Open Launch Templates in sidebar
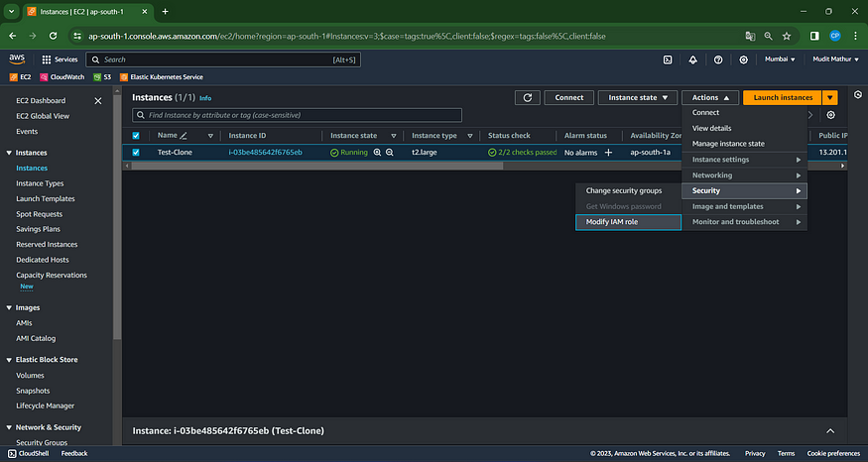The width and height of the screenshot is (868, 462). coord(46,198)
